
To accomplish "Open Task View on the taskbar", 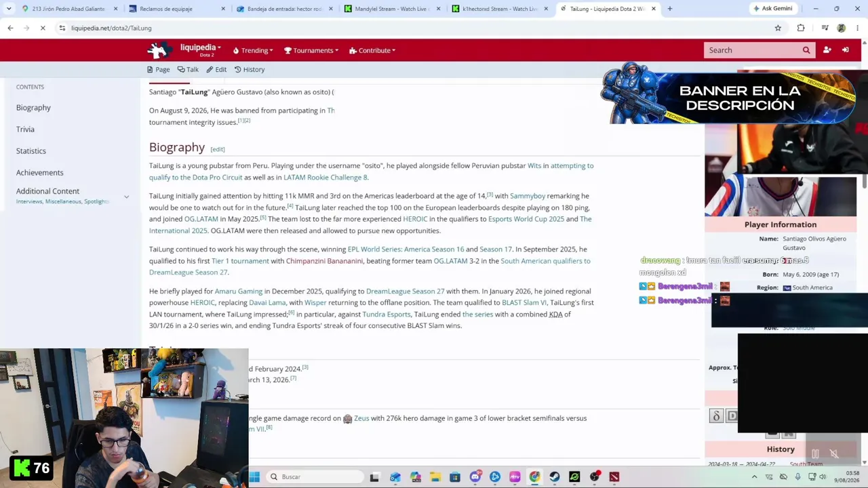I will (374, 476).
